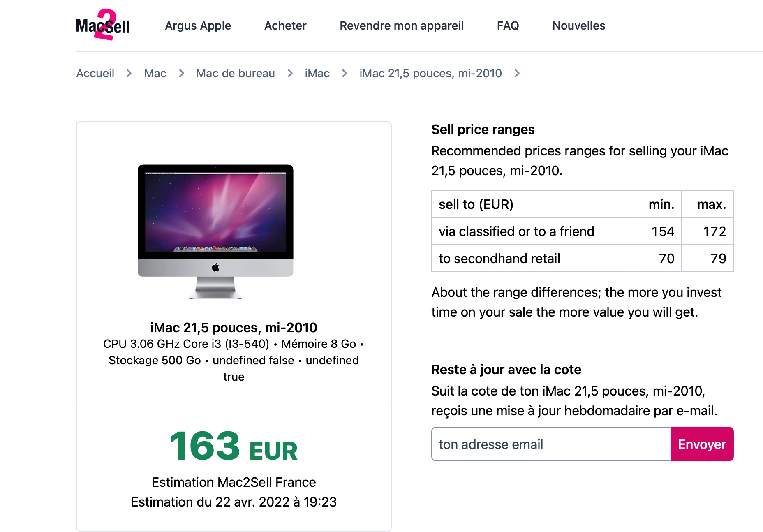The width and height of the screenshot is (763, 532).
Task: Focus the ton adresse email field
Action: (x=551, y=444)
